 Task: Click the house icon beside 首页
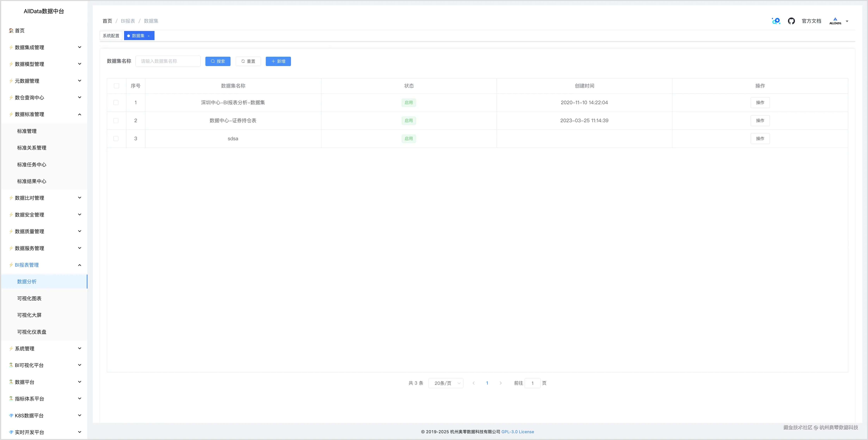click(11, 30)
